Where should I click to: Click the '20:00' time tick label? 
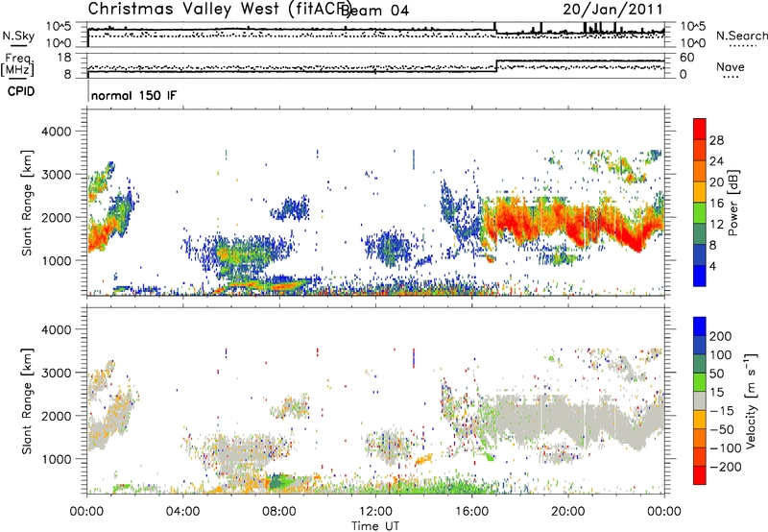pos(567,512)
